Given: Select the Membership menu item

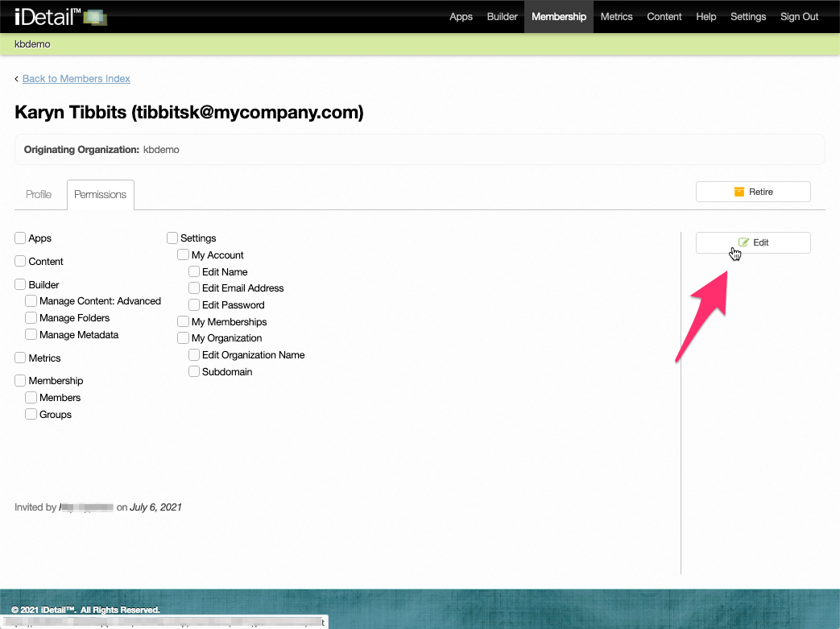Looking at the screenshot, I should 559,17.
